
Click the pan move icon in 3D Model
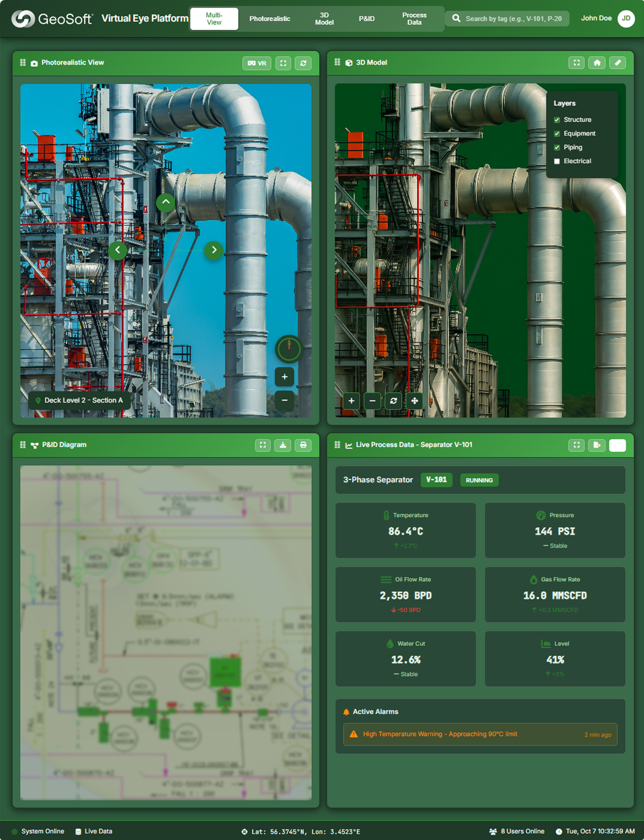click(x=414, y=401)
